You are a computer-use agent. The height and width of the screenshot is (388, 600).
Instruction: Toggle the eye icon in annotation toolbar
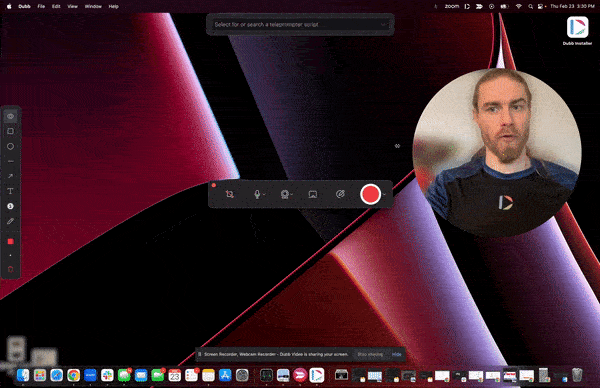10,116
